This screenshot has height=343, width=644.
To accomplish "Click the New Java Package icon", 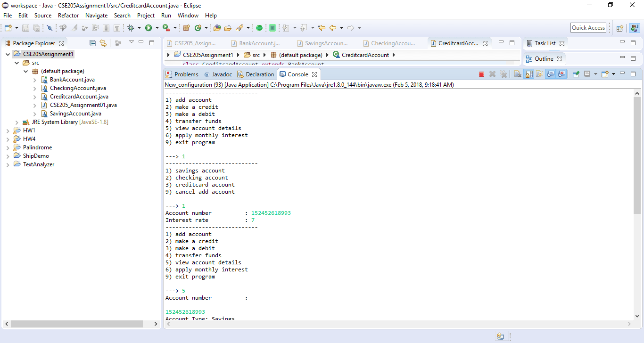I will pos(186,28).
